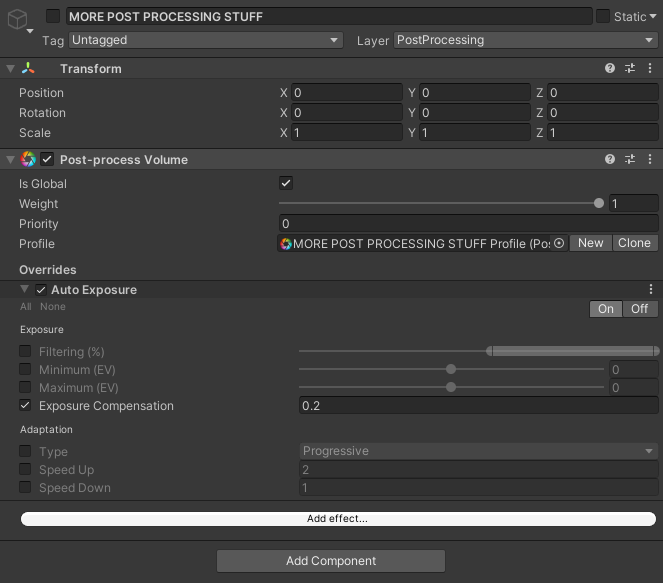Screen dimensions: 663x583
Task: Click the Scale X input field
Action: pos(347,133)
